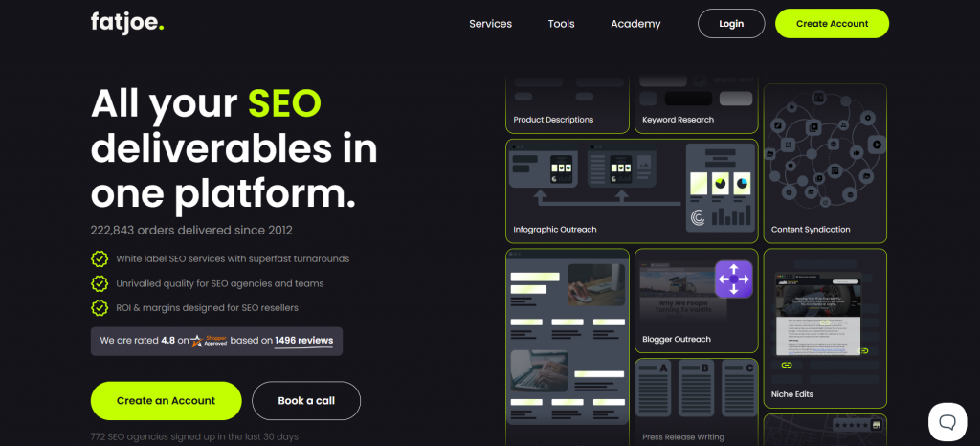Click the Shopper Approved logo
This screenshot has height=446, width=980.
pos(210,341)
